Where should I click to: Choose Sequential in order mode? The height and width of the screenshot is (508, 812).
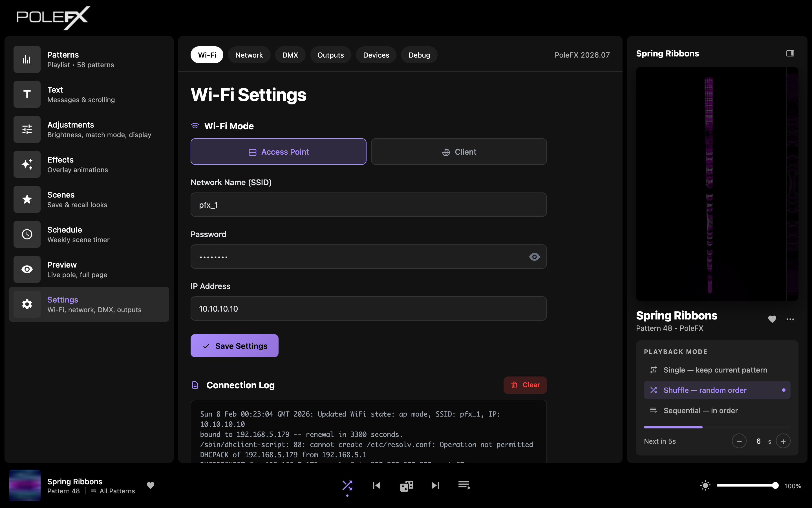(717, 411)
